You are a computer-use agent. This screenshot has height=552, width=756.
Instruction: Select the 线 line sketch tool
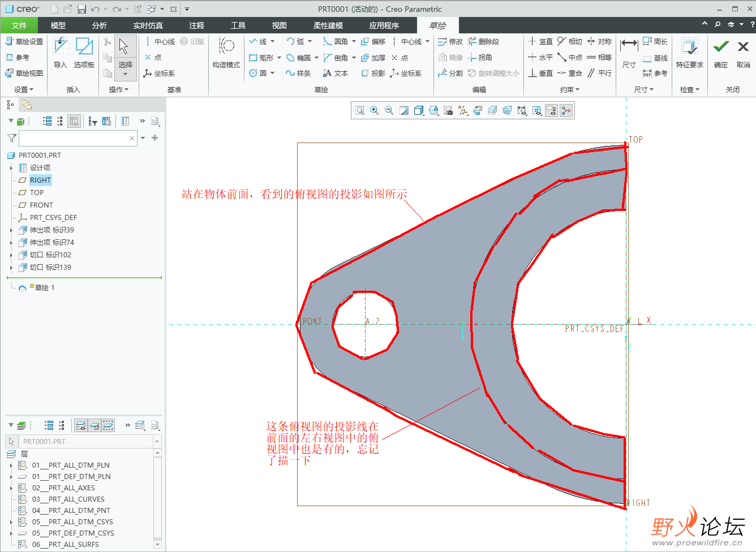258,41
